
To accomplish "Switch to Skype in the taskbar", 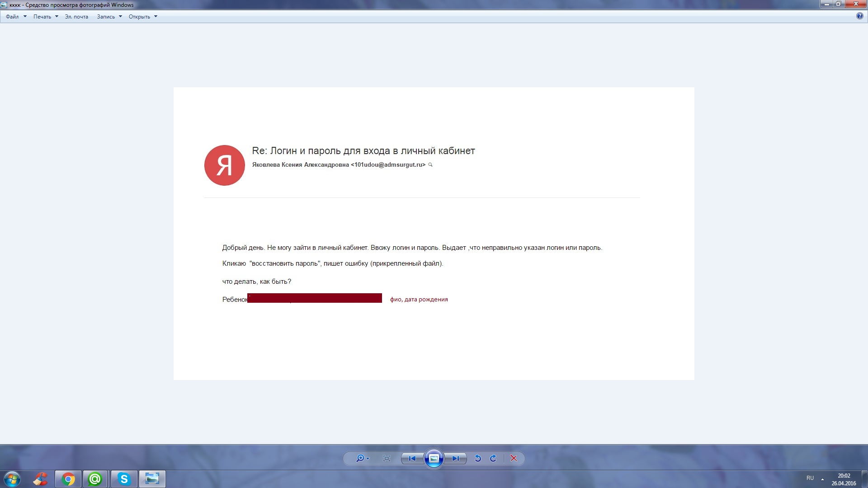I will (124, 479).
